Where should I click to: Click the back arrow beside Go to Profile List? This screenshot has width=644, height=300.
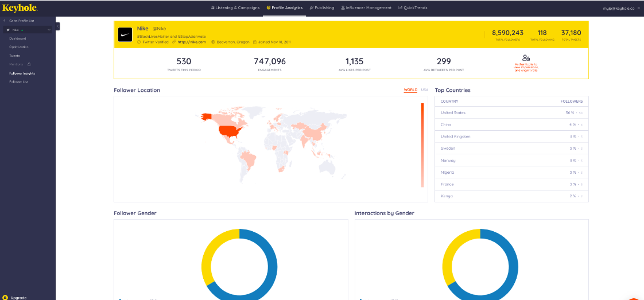click(x=5, y=21)
